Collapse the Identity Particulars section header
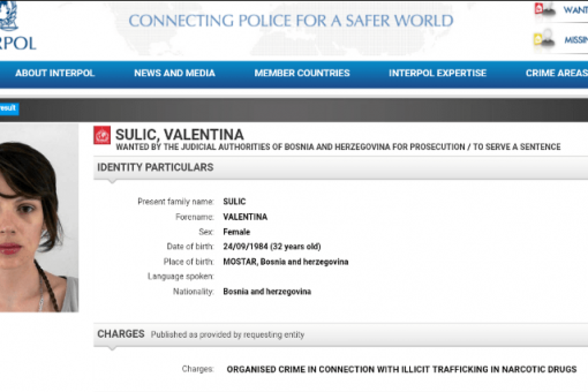The image size is (588, 392). [155, 167]
